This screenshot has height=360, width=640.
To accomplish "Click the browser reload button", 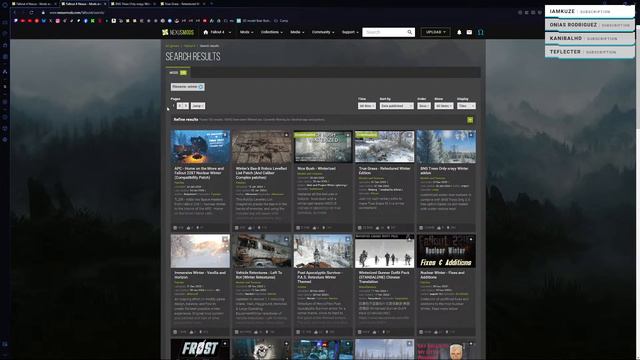I will point(31,13).
